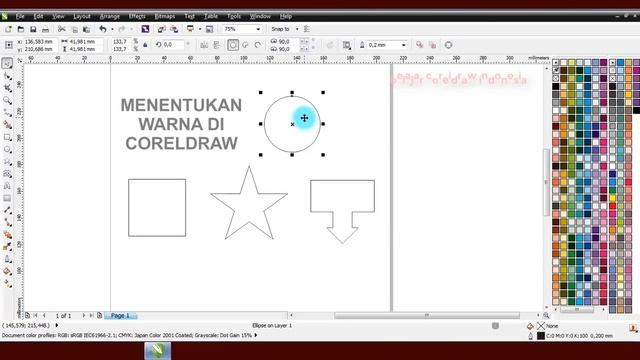Select the Parallel Dimension tool in the toolbox
The height and width of the screenshot is (360, 640).
click(x=7, y=210)
